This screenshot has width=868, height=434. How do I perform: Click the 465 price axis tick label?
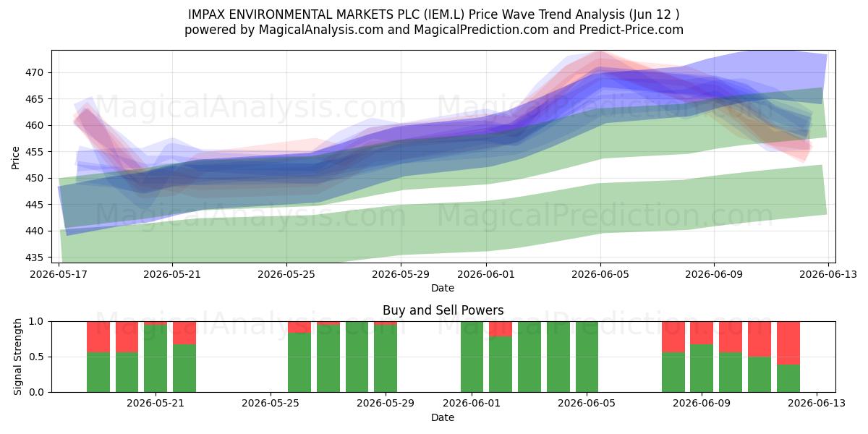[x=35, y=99]
